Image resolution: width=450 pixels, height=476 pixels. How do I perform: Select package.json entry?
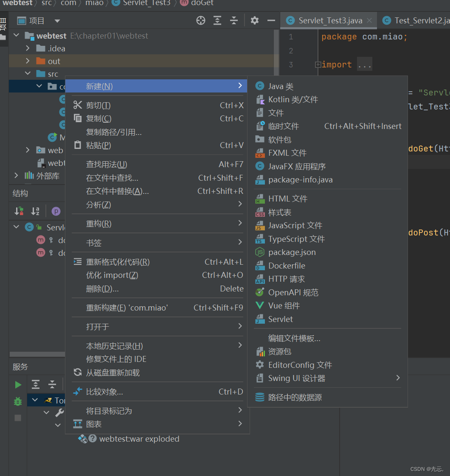pyautogui.click(x=328, y=252)
